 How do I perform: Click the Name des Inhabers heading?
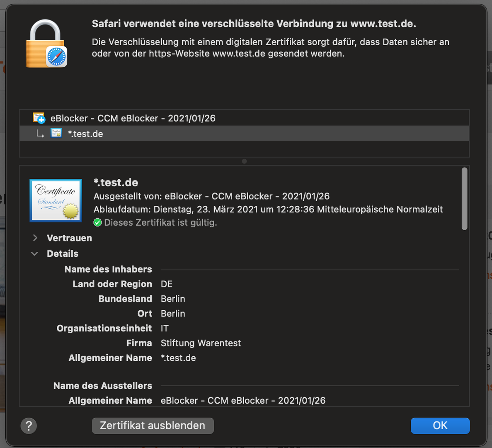[x=108, y=269]
